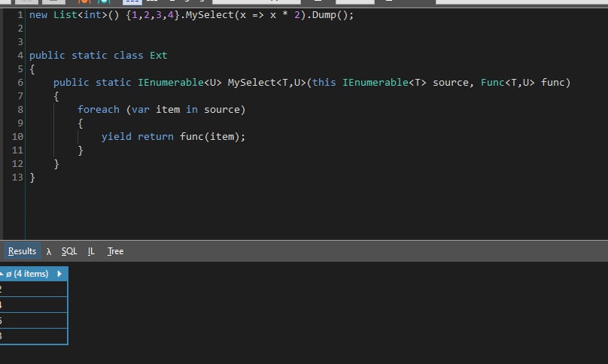
Task: Open the Tree tab
Action: click(x=115, y=251)
